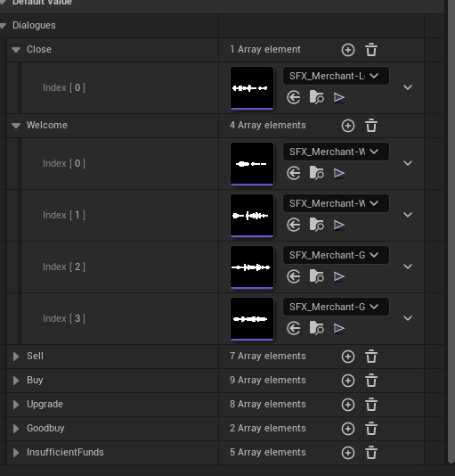Add an element to the Buy array

pos(348,381)
